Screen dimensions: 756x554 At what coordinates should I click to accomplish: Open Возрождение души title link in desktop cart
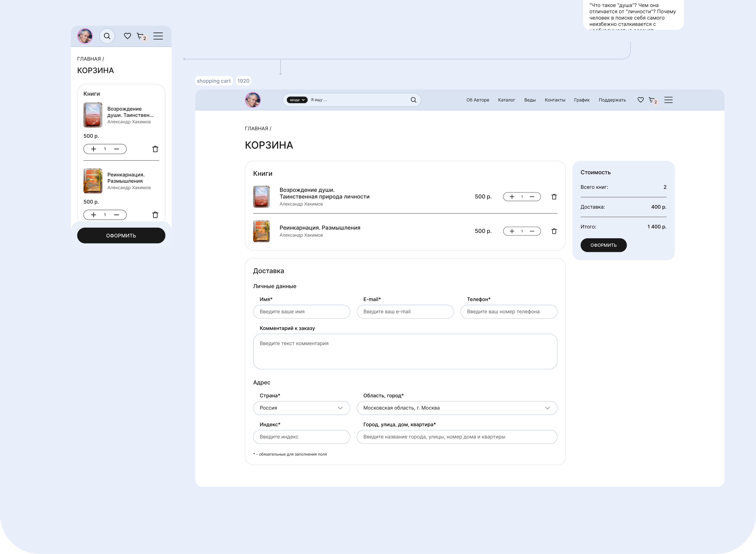pos(324,193)
